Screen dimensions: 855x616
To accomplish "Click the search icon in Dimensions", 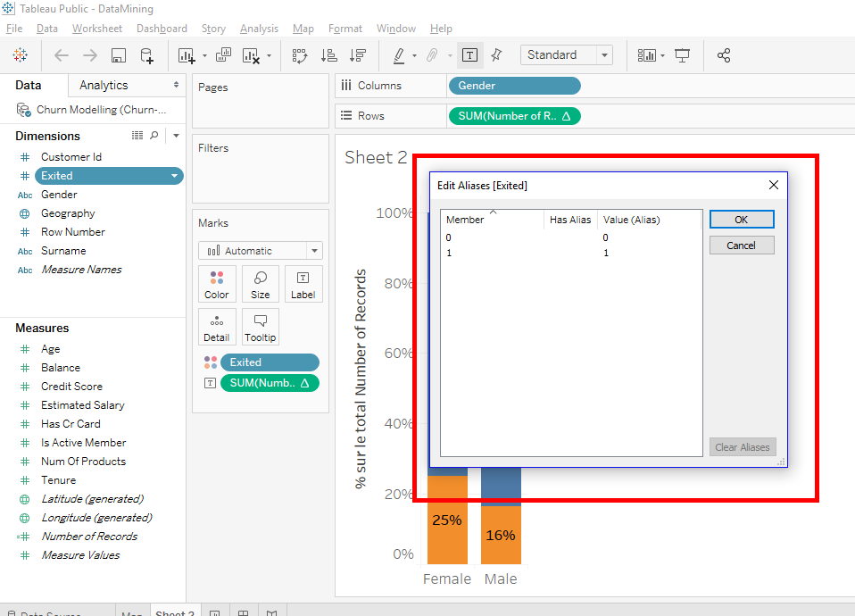I will pyautogui.click(x=154, y=136).
